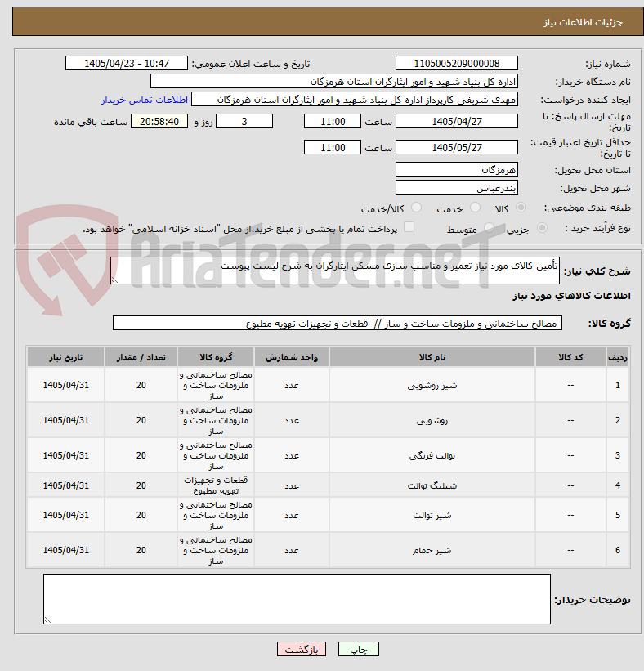Choose the متوسط purchase type radio
Screen dimensions: 644x671
[x=489, y=228]
